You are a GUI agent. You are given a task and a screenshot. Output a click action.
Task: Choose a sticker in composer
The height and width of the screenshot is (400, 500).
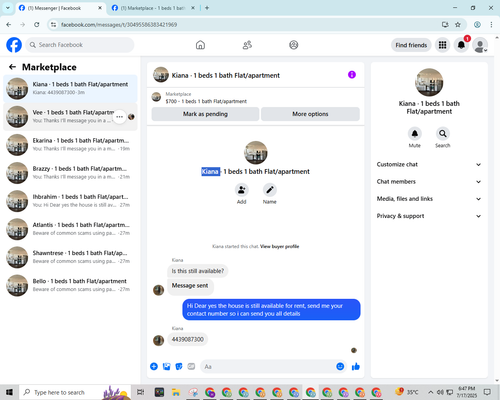coord(179,367)
